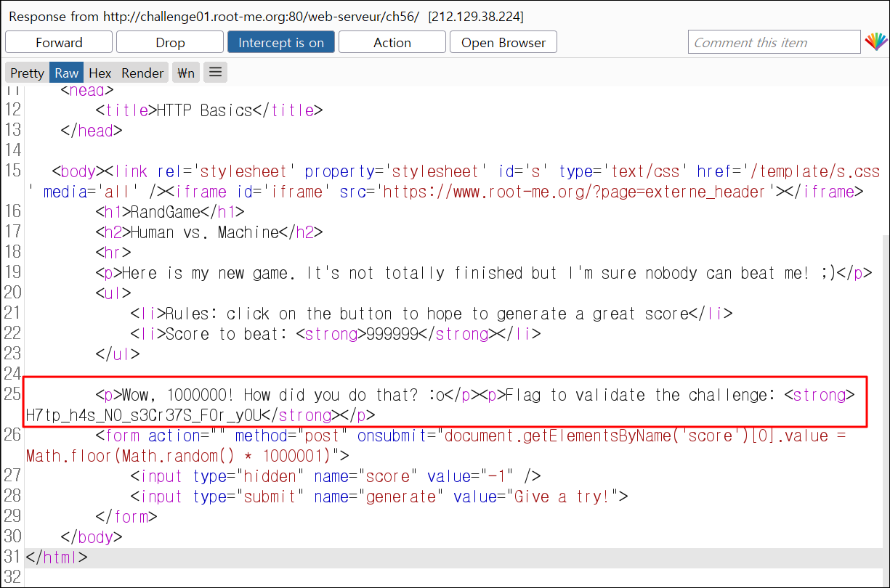Open the Action menu
Image resolution: width=890 pixels, height=588 pixels.
click(392, 42)
